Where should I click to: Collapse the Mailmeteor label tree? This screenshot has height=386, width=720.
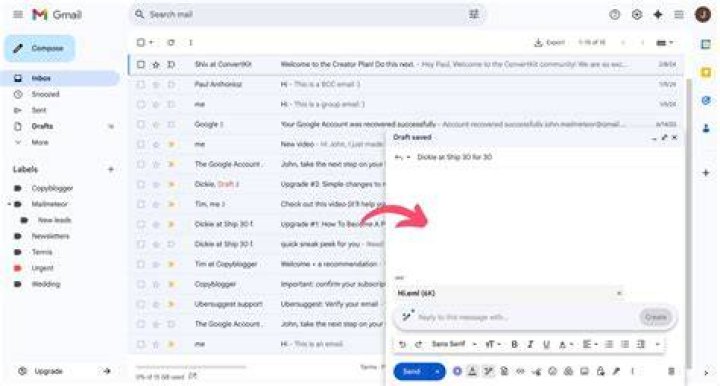pyautogui.click(x=9, y=204)
